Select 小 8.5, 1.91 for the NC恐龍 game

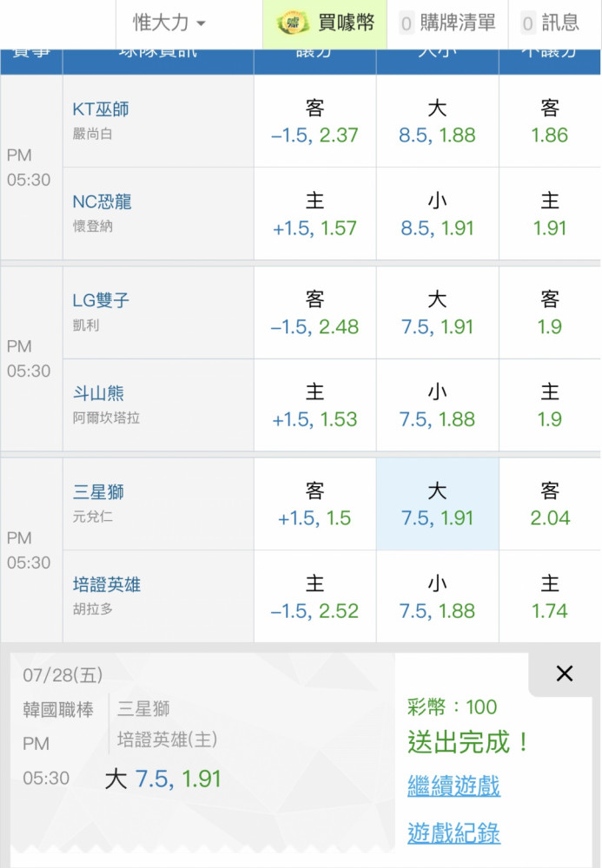(x=438, y=214)
